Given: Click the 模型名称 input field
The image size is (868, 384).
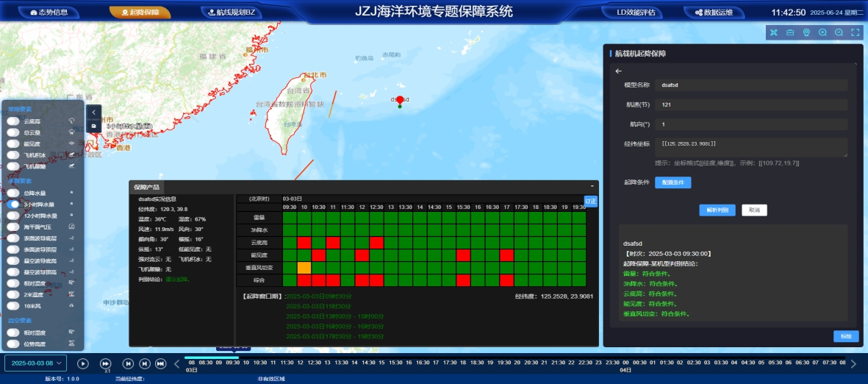Looking at the screenshot, I should [x=750, y=85].
